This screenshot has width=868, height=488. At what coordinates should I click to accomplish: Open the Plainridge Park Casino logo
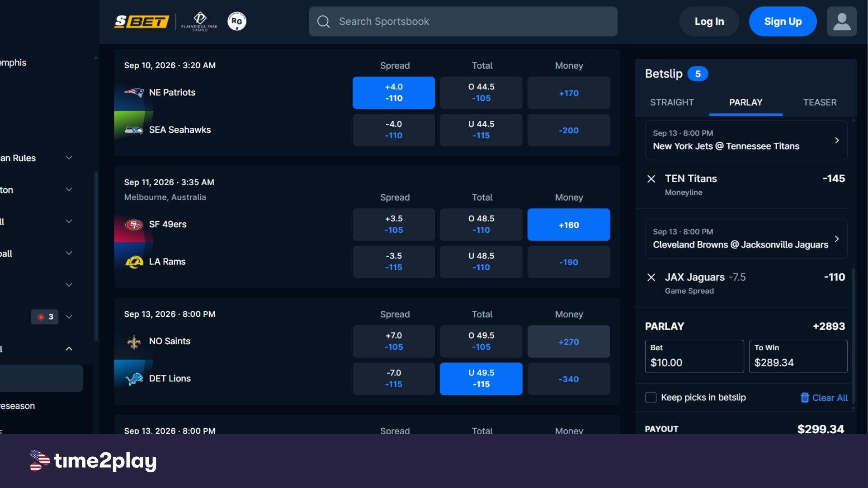tap(199, 21)
